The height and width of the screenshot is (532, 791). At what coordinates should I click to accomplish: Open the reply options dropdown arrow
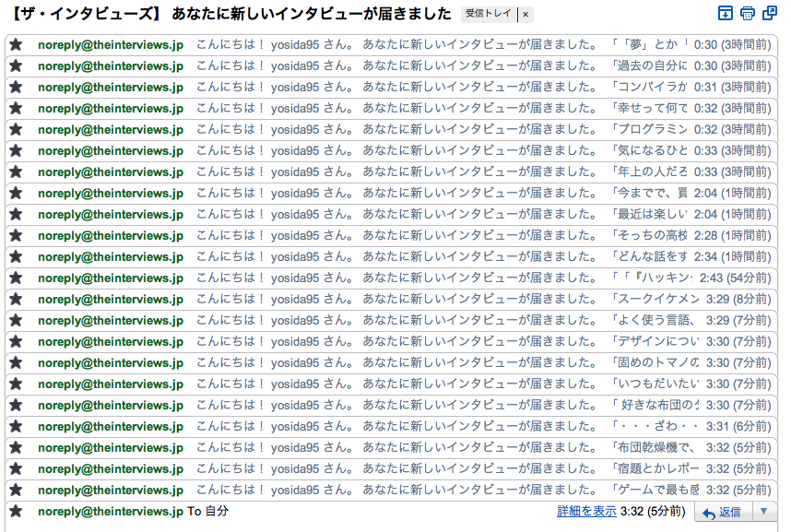[x=764, y=512]
